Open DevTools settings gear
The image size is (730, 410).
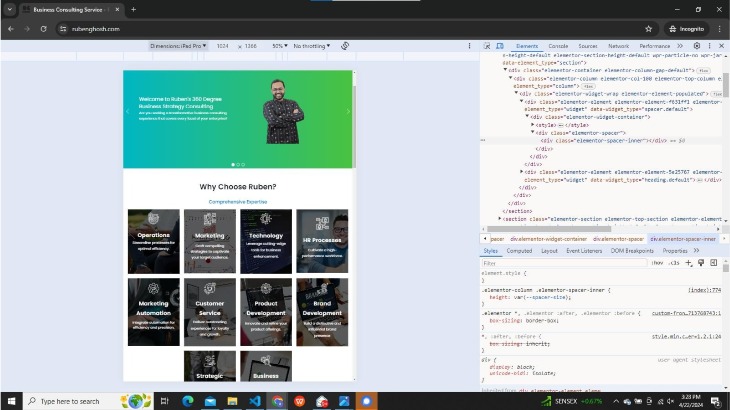click(x=696, y=46)
